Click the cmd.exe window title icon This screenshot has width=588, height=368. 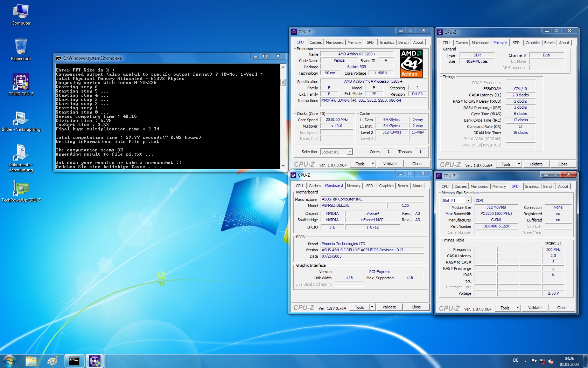pos(59,58)
